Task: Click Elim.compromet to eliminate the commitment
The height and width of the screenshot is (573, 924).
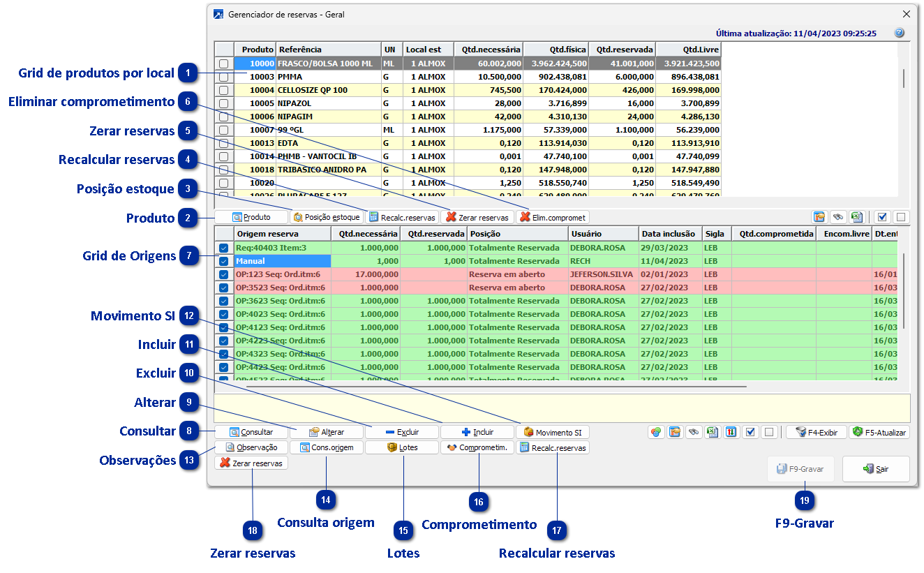Action: pyautogui.click(x=553, y=217)
